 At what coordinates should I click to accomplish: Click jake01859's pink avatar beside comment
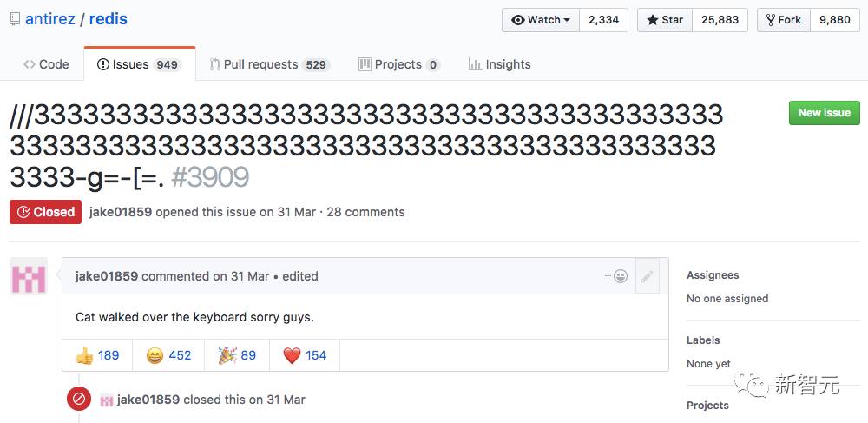coord(29,277)
